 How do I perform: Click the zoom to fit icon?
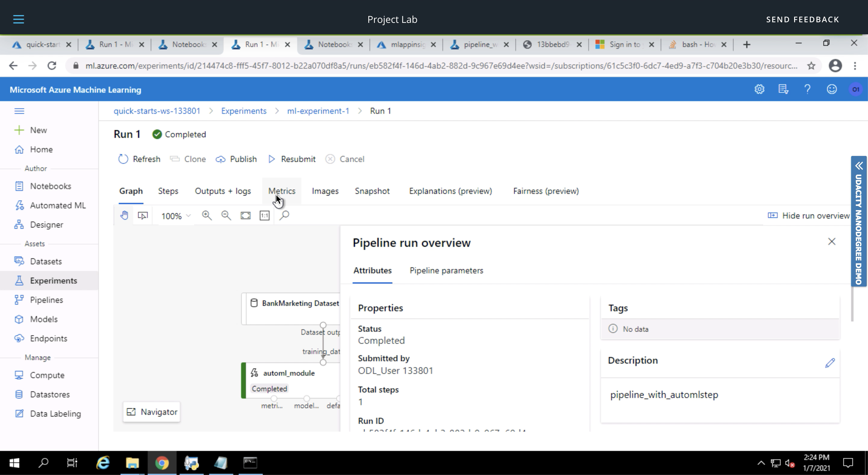(x=246, y=216)
